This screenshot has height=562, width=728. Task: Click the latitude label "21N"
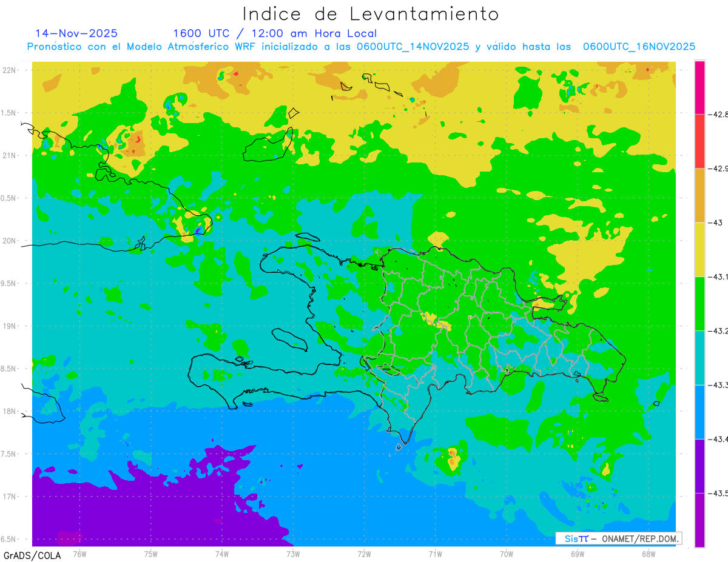10,155
